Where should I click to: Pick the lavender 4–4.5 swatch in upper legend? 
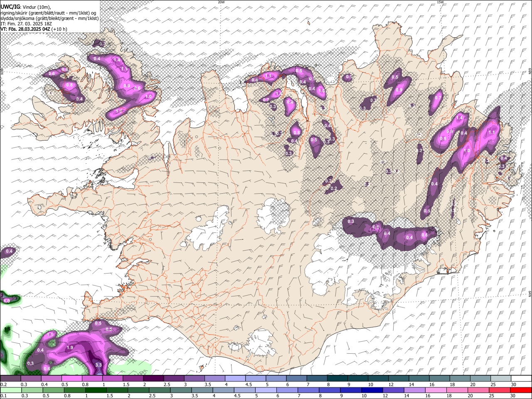pyautogui.click(x=235, y=378)
